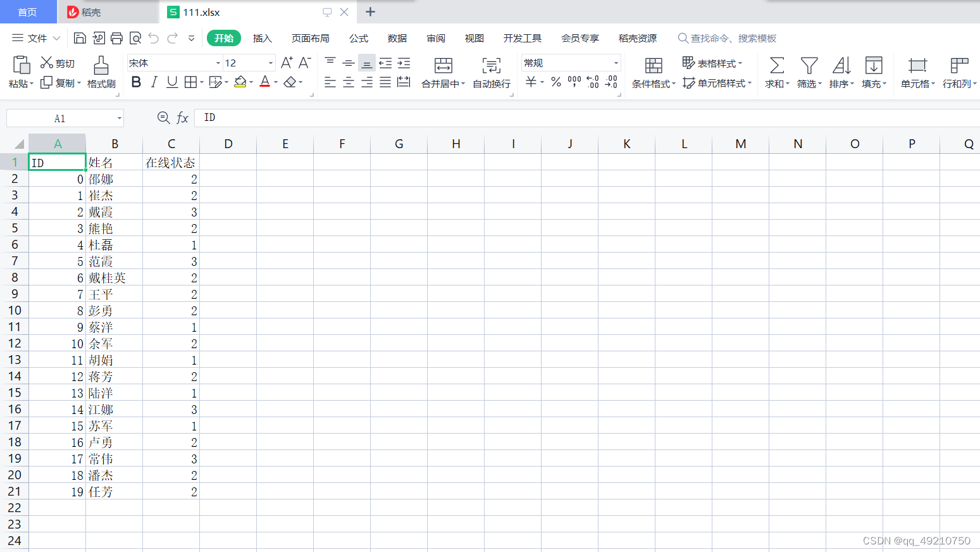
Task: Align text to top
Action: point(330,63)
